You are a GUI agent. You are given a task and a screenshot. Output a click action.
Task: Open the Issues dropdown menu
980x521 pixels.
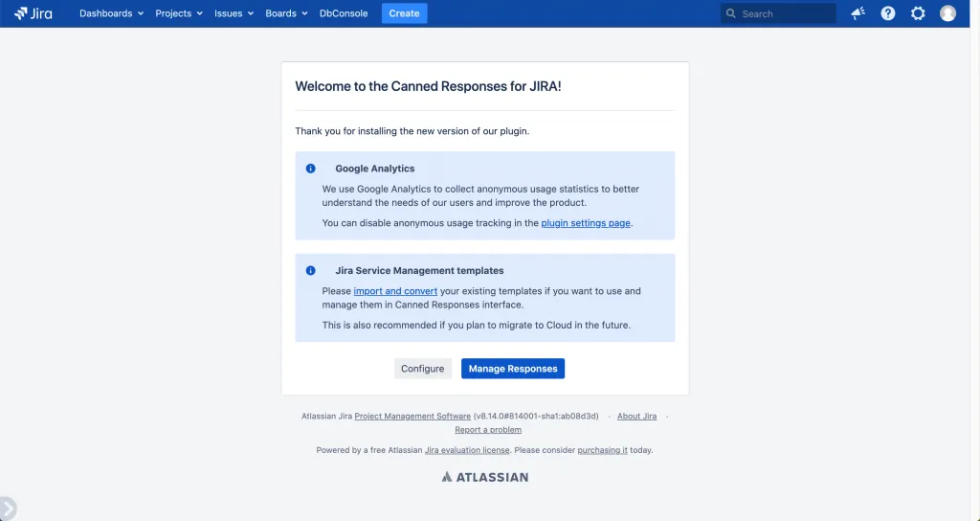coord(234,13)
